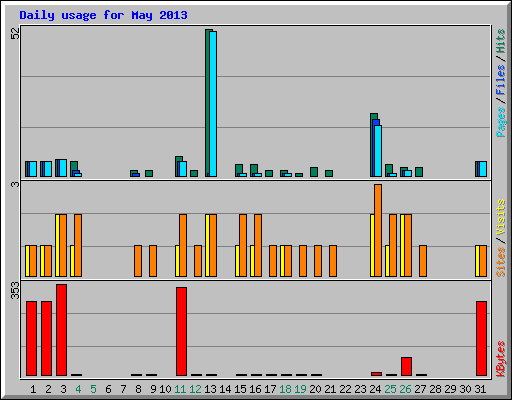Select day label '15' on the x-axis
This screenshot has height=400, width=512.
pyautogui.click(x=240, y=389)
